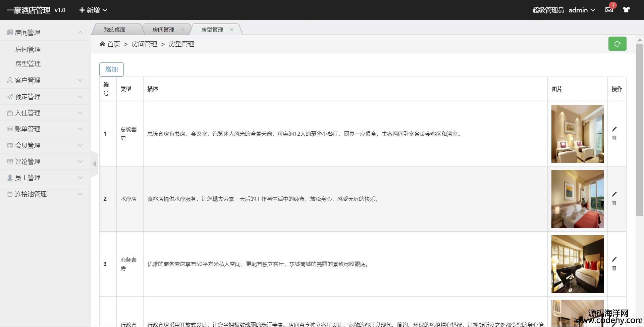Delete the 总统套房 row with trash icon
The width and height of the screenshot is (644, 327).
click(x=614, y=138)
